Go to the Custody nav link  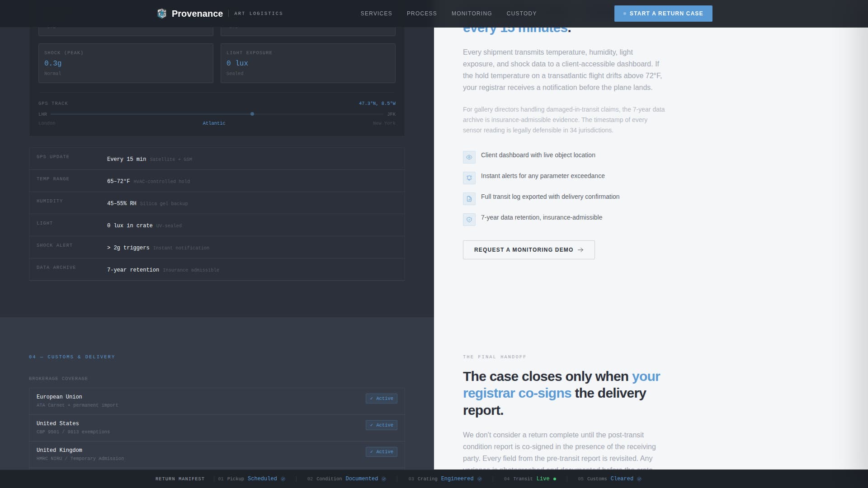[521, 14]
